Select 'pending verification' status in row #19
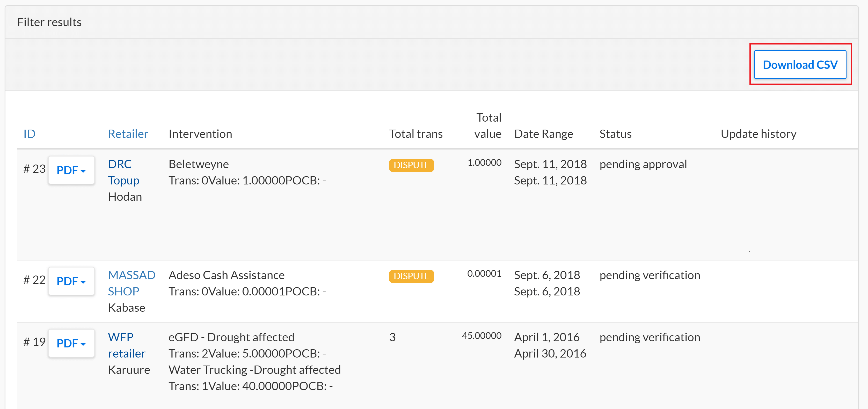Viewport: 868px width, 409px height. [650, 337]
